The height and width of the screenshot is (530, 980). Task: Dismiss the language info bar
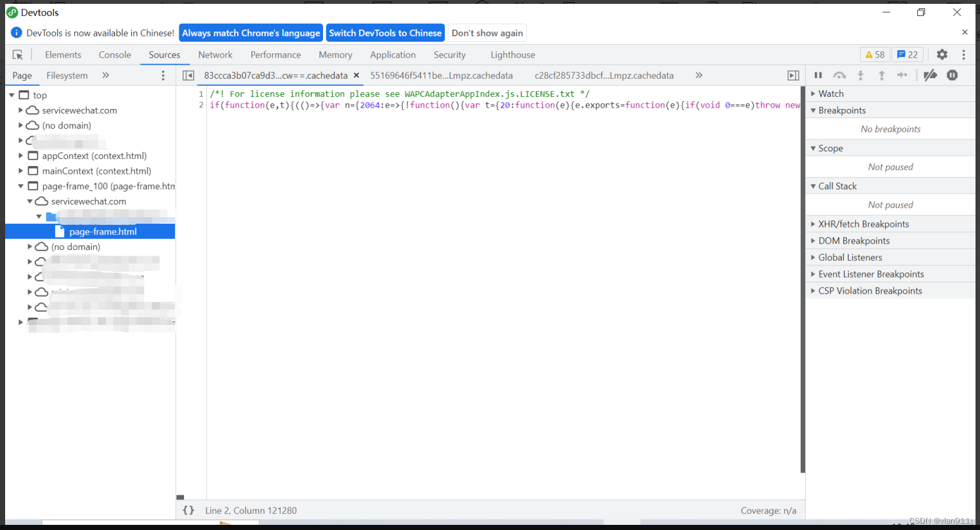(965, 32)
